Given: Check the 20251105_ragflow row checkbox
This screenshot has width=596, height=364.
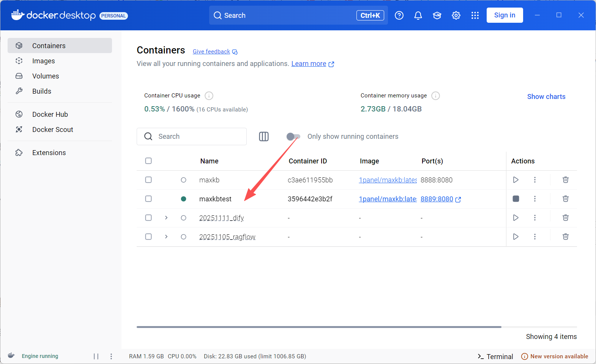Looking at the screenshot, I should (x=148, y=237).
